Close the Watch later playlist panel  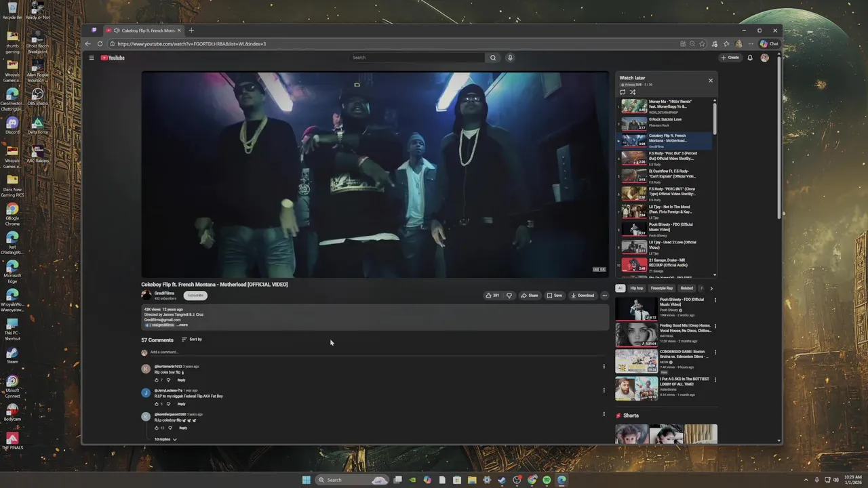click(711, 81)
